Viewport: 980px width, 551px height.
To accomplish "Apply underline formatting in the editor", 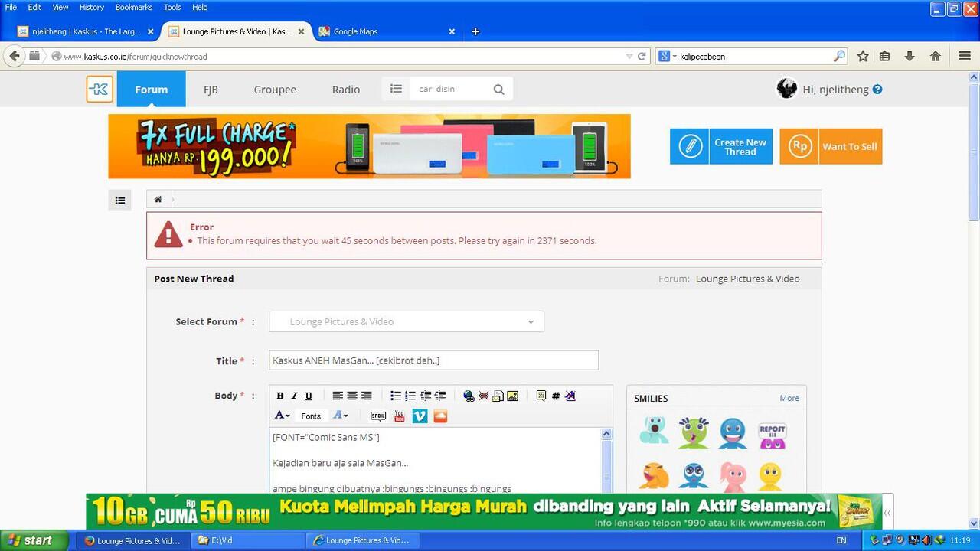I will pyautogui.click(x=309, y=396).
